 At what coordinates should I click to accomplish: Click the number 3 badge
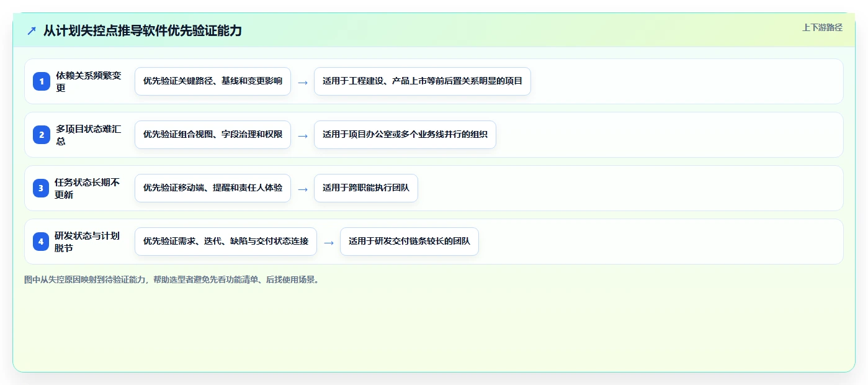(x=42, y=188)
